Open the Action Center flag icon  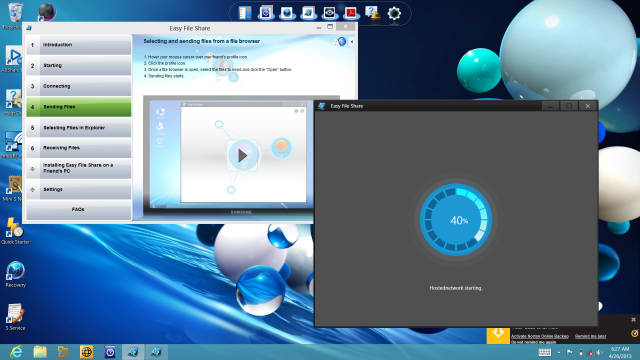(x=569, y=352)
